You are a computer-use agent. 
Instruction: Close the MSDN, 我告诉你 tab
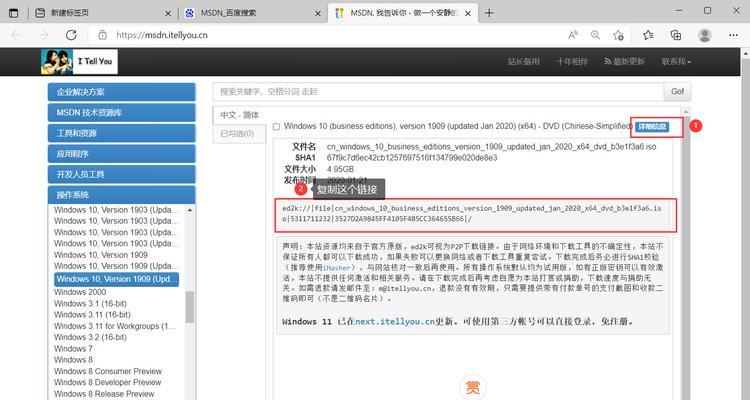tap(468, 13)
